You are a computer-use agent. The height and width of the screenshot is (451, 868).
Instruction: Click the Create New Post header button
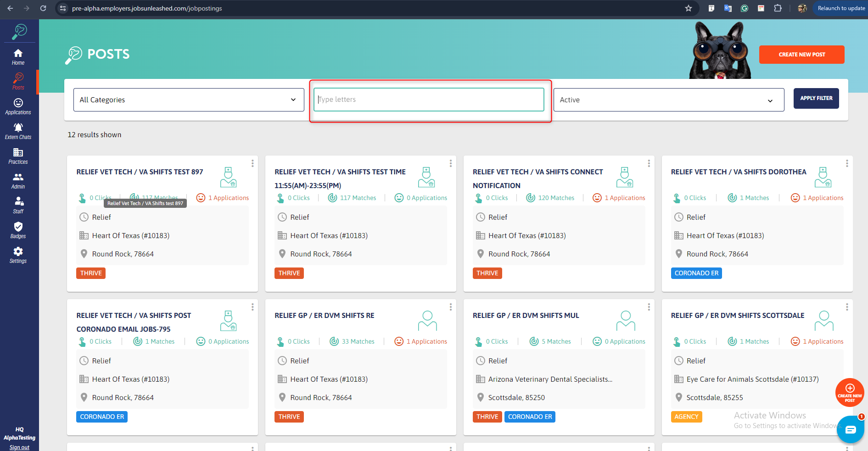(x=801, y=55)
